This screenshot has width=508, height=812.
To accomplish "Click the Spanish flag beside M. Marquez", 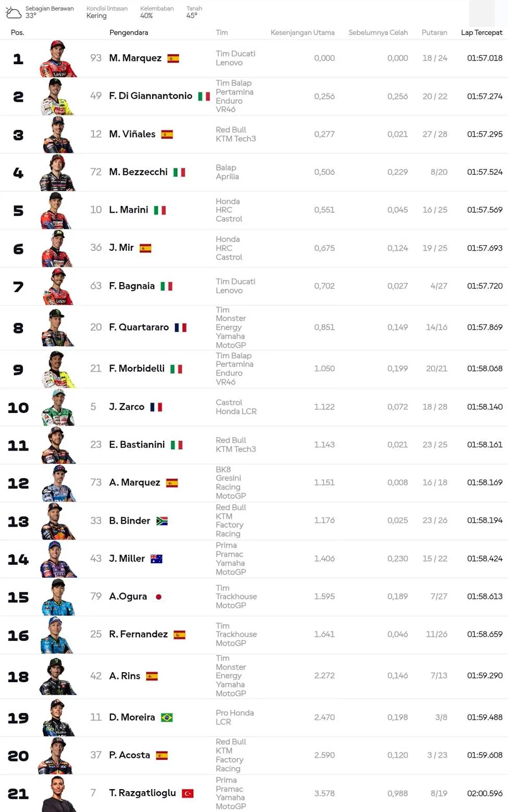I will click(174, 58).
